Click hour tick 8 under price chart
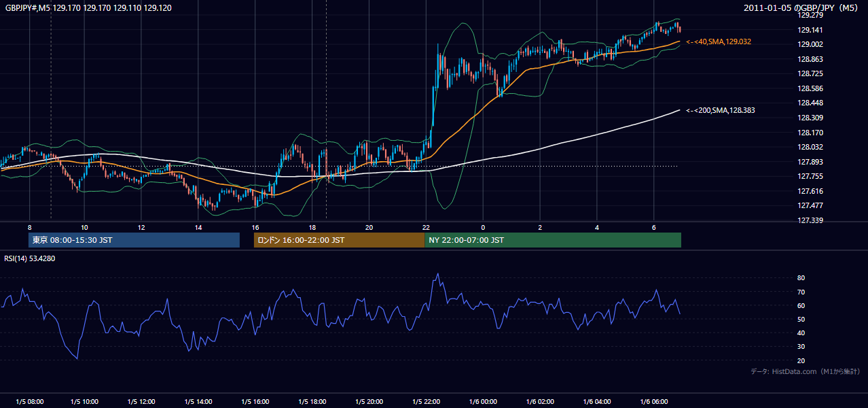Image resolution: width=868 pixels, height=408 pixels. 29,226
